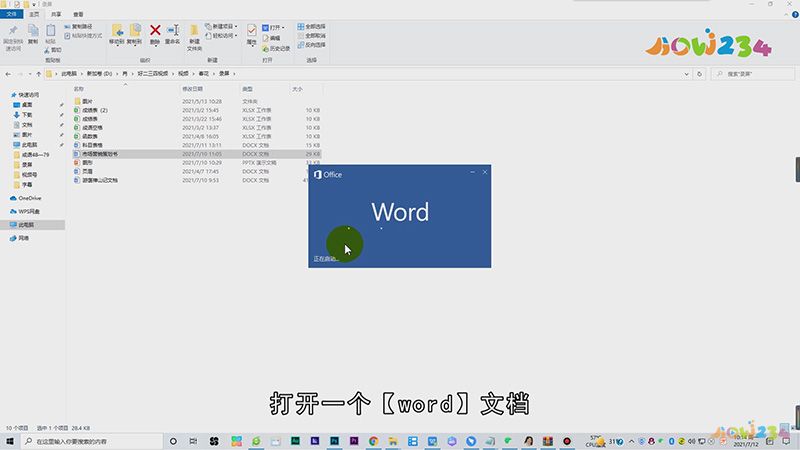Click Paste shortcut (粘贴快捷方式) in ribbon

84,36
